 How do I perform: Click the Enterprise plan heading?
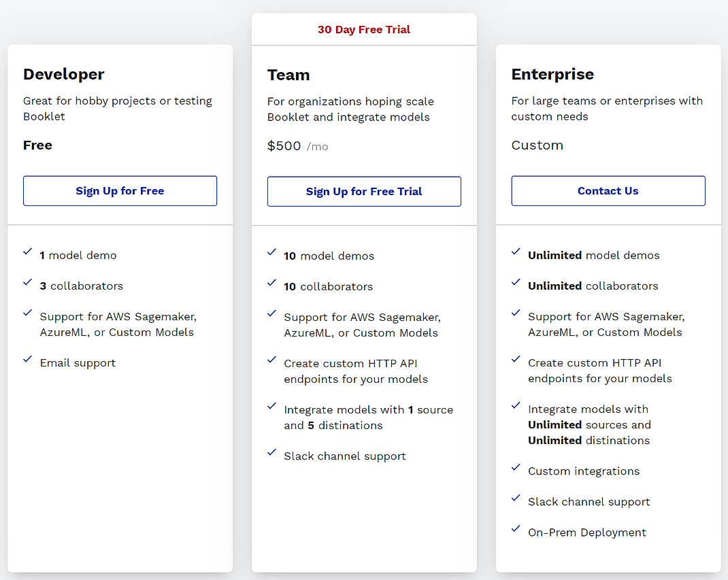[552, 74]
